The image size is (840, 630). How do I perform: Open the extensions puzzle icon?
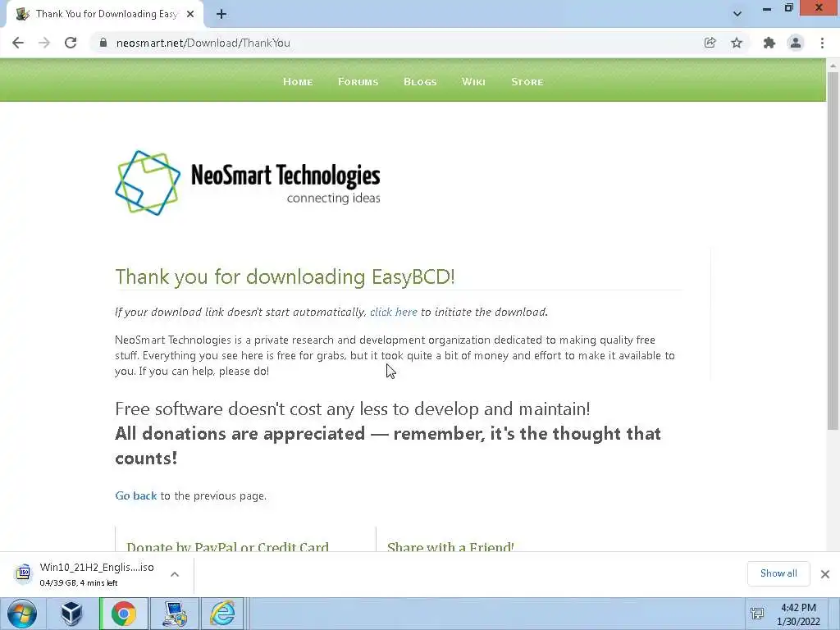769,43
